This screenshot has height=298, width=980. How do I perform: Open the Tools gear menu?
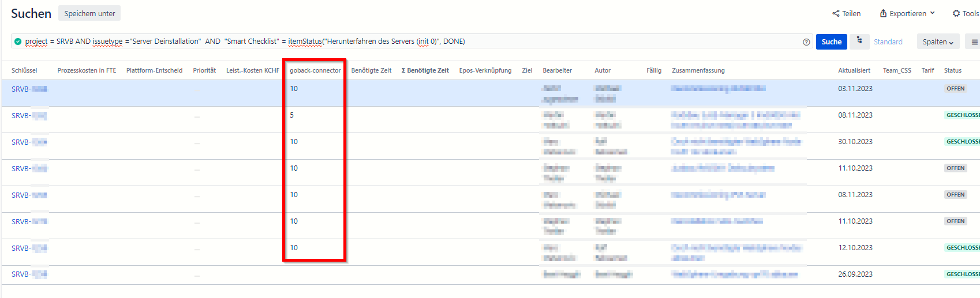pos(966,13)
